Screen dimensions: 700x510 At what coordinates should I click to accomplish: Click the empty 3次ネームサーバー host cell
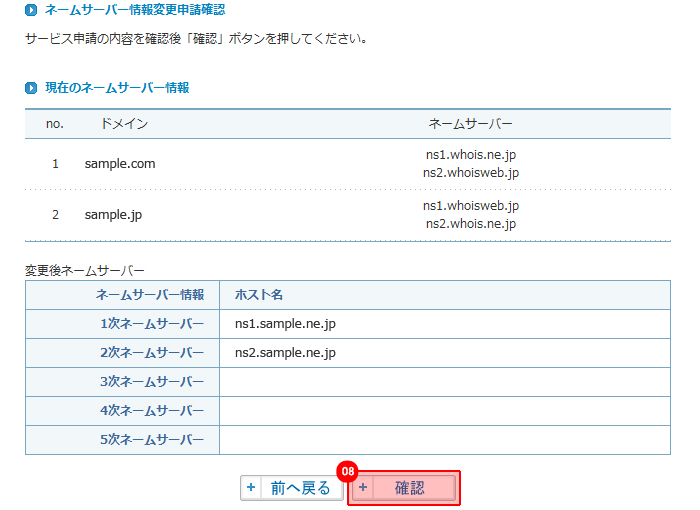click(x=444, y=382)
